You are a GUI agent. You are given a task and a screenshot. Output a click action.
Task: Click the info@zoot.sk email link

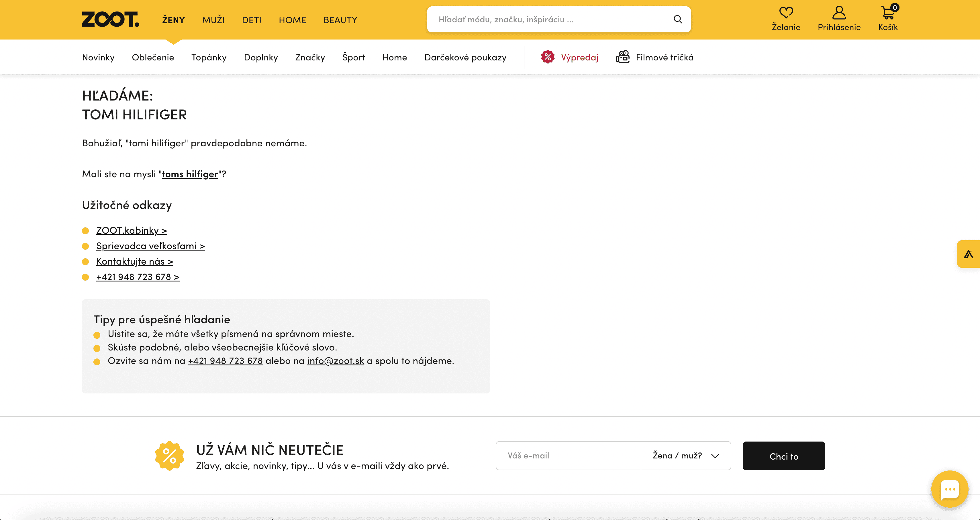pos(335,361)
